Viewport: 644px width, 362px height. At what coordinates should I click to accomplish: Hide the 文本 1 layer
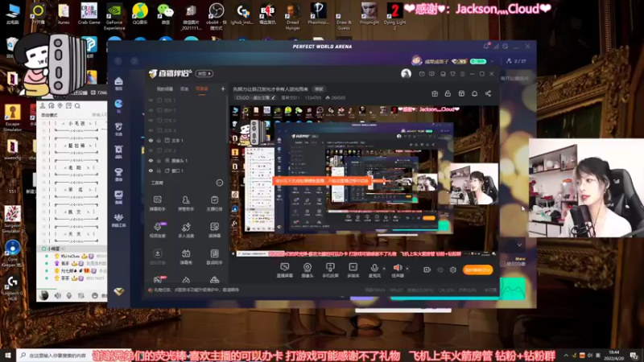(x=151, y=140)
